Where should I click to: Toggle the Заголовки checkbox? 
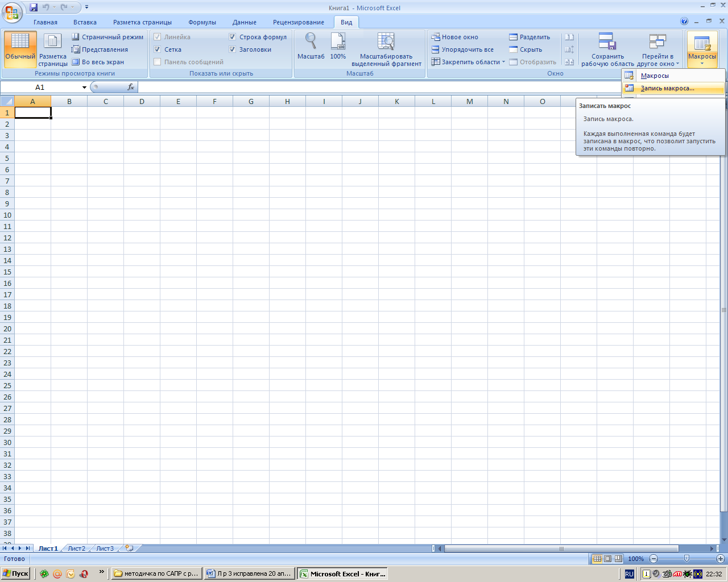point(233,49)
